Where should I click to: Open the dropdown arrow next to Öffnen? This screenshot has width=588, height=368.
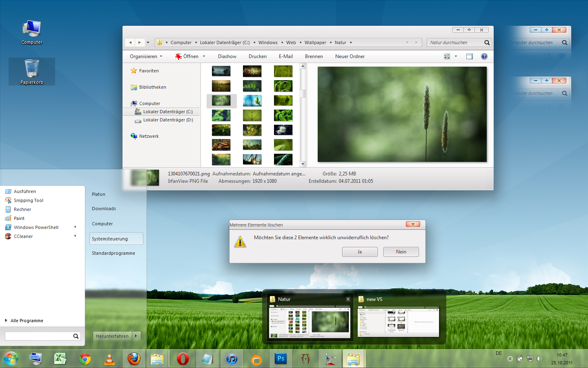point(204,56)
